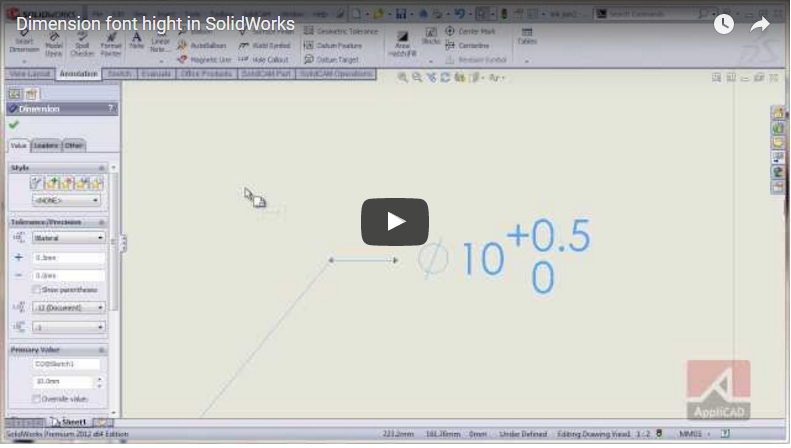Select the Magnetic Line tool
Viewport: 791px width, 448px height.
pyautogui.click(x=204, y=60)
